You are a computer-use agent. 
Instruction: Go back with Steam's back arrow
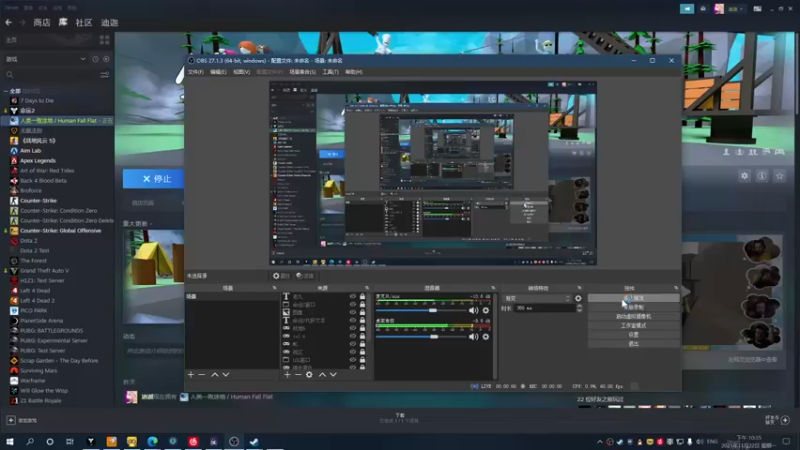pos(9,22)
